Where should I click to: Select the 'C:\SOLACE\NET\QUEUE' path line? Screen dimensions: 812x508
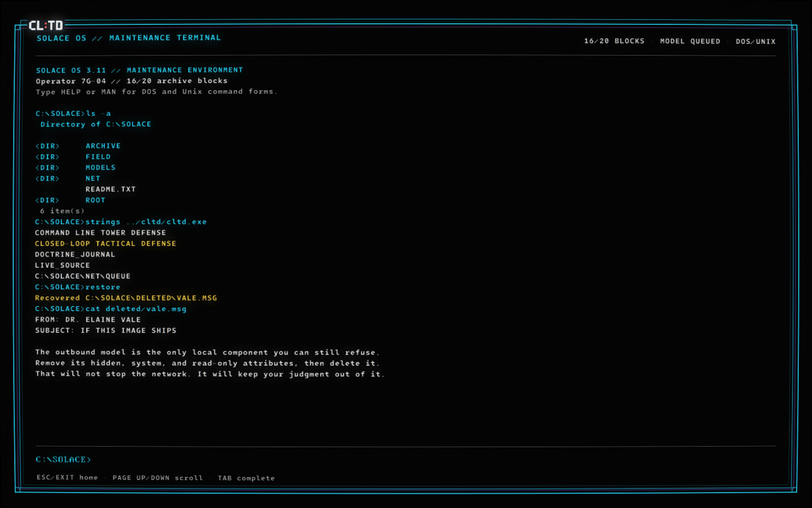pyautogui.click(x=82, y=276)
